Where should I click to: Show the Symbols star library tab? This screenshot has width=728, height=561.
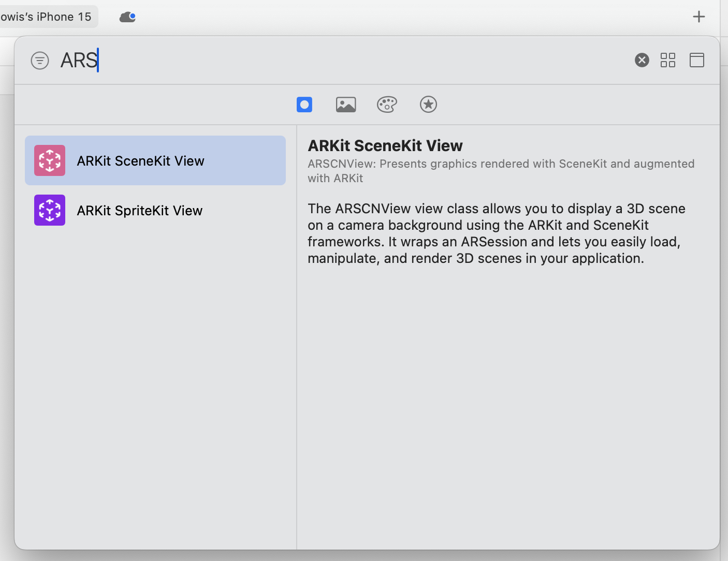[428, 105]
